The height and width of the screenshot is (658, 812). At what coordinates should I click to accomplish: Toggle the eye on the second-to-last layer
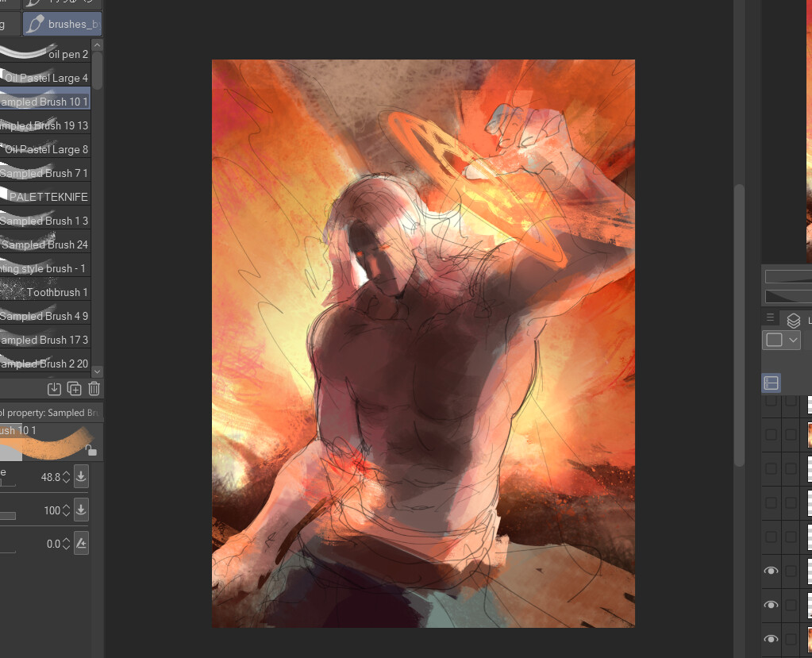pos(771,605)
